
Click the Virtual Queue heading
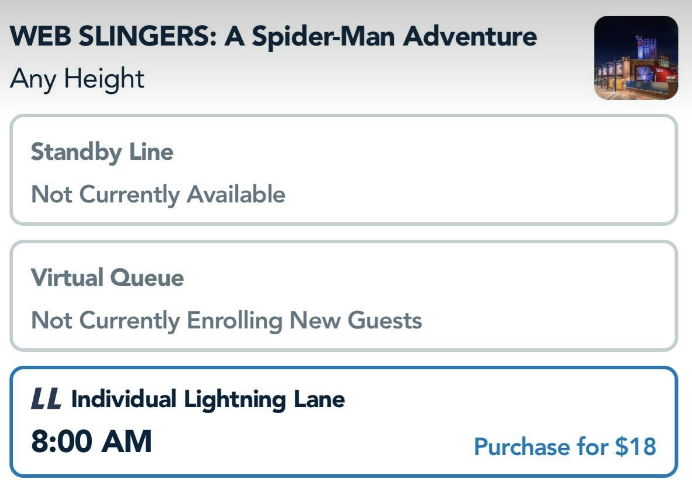[x=107, y=277]
